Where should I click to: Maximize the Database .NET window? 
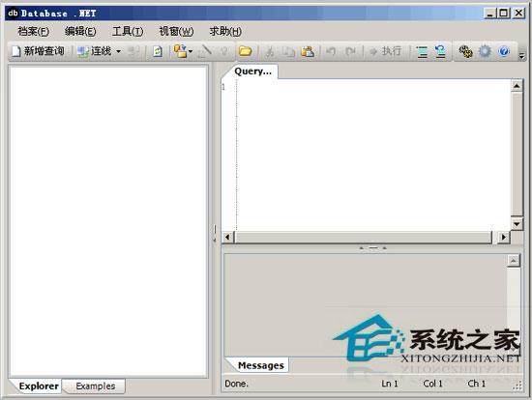(x=504, y=14)
